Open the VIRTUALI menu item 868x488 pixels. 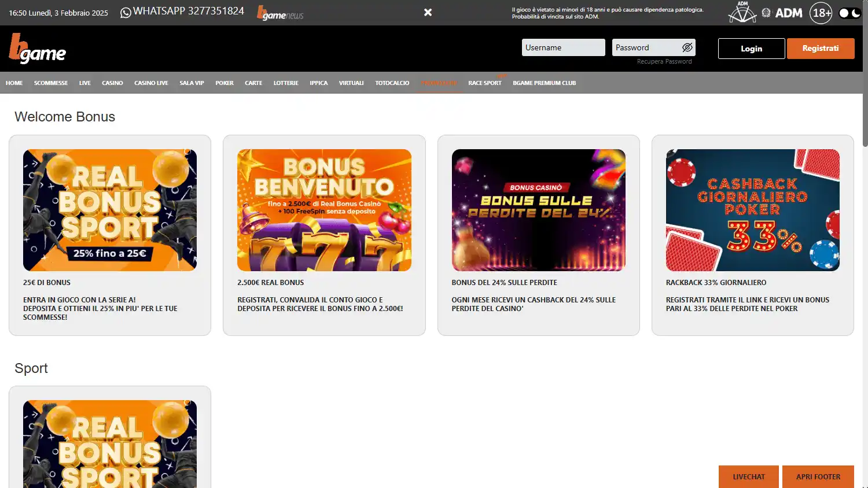[x=351, y=83]
